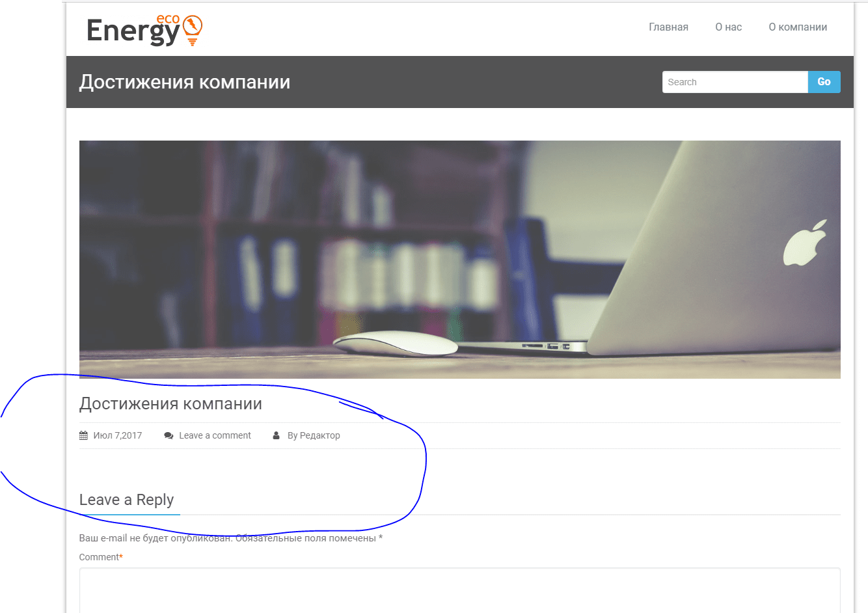868x613 pixels.
Task: Click the author person icon
Action: click(x=276, y=435)
